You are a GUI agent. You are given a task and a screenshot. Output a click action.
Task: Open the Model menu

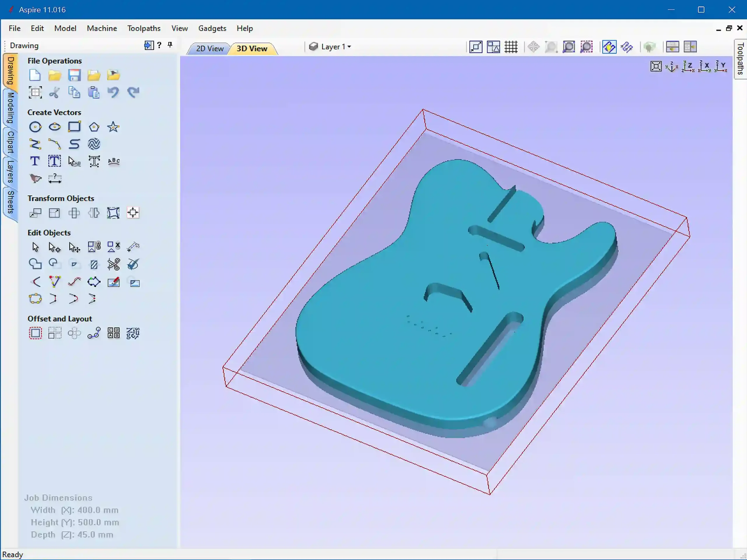click(x=65, y=28)
